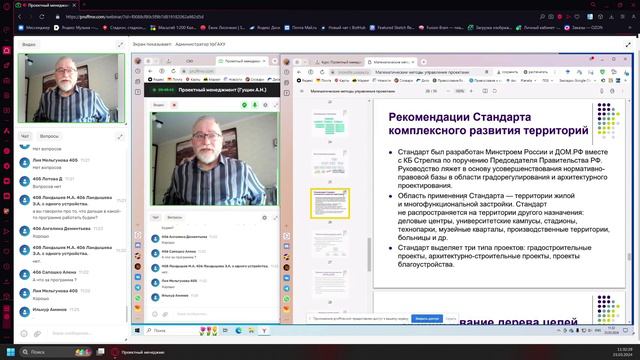Click Microsoft Edge icon in shared taskbar
Viewport: 640px width, 360px height.
pyautogui.click(x=238, y=330)
